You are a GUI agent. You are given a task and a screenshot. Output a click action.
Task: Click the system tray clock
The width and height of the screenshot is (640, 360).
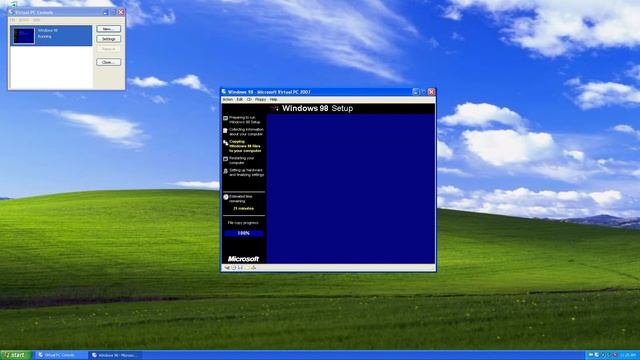point(629,355)
